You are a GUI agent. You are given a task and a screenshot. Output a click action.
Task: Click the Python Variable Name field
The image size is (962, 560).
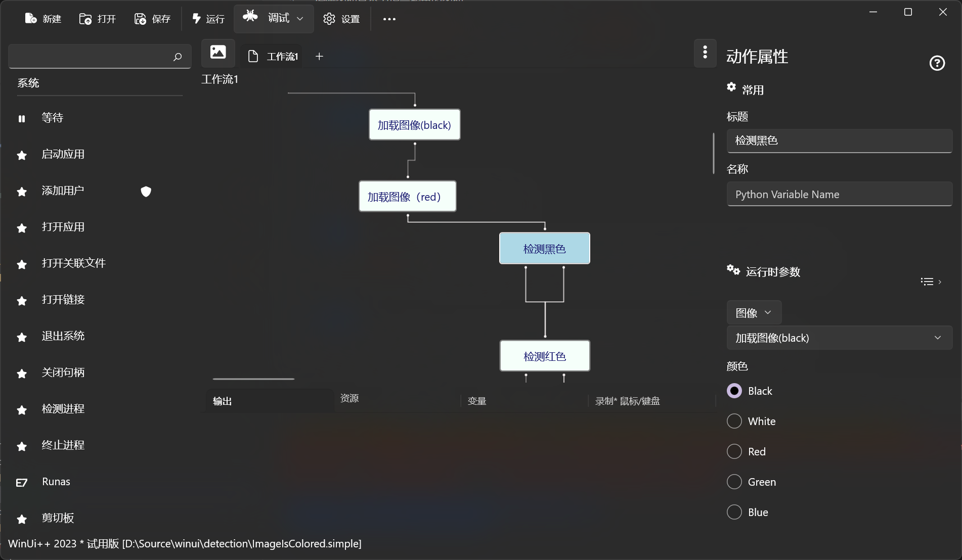tap(839, 195)
